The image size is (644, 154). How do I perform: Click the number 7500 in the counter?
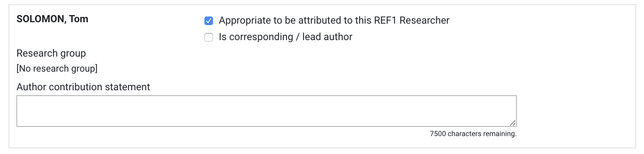coord(438,134)
